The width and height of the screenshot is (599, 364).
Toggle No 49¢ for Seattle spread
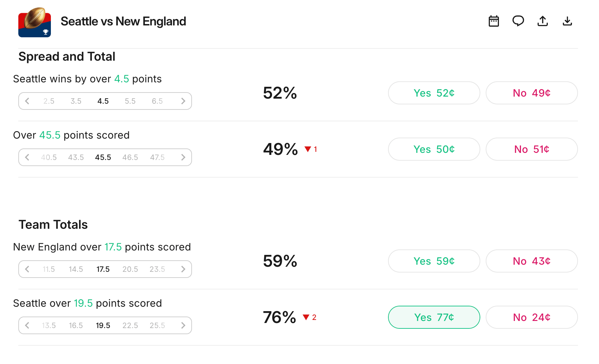click(532, 93)
